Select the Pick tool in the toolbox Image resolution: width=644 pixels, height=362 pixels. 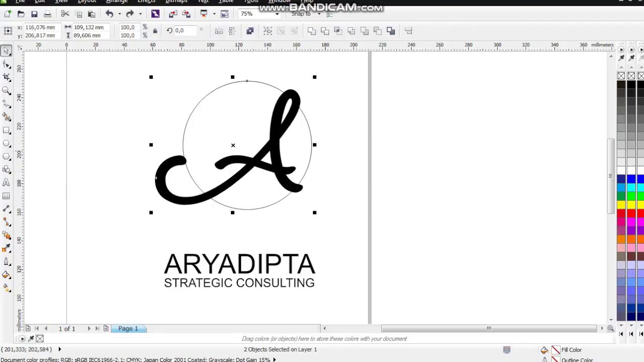click(x=6, y=51)
